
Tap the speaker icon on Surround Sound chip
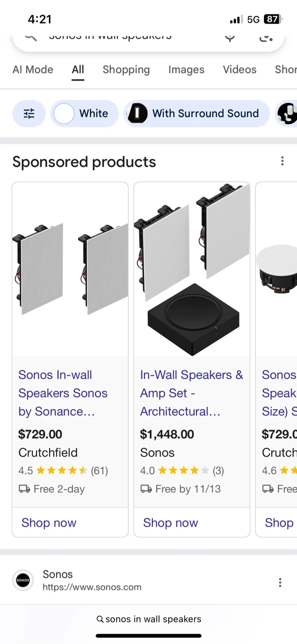tap(138, 114)
